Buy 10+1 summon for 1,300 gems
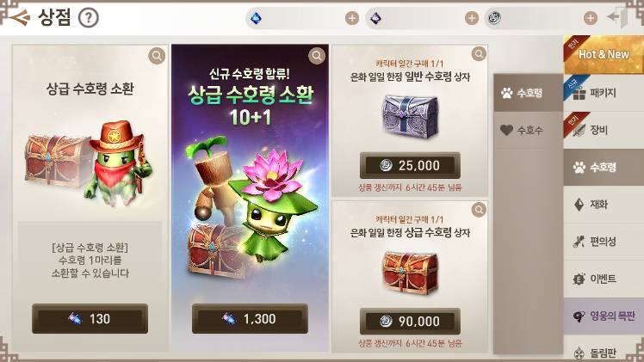Viewport: 644px width, 362px height. [250, 318]
